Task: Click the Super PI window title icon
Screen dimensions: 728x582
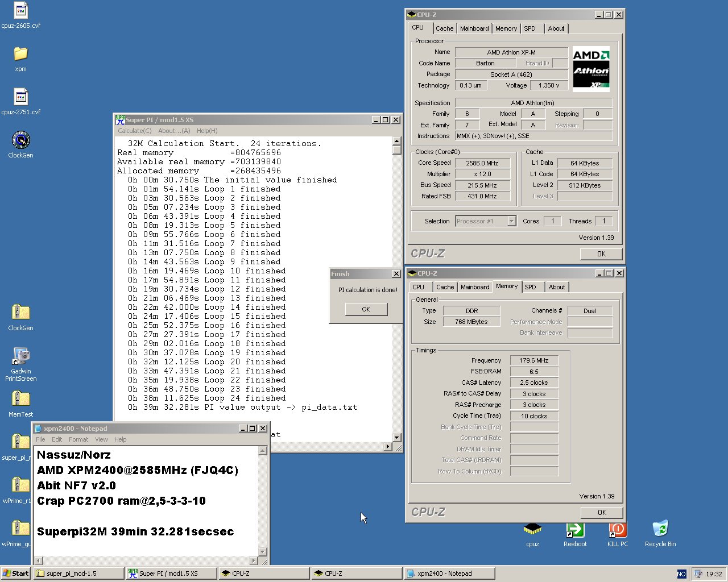Action: pyautogui.click(x=120, y=119)
